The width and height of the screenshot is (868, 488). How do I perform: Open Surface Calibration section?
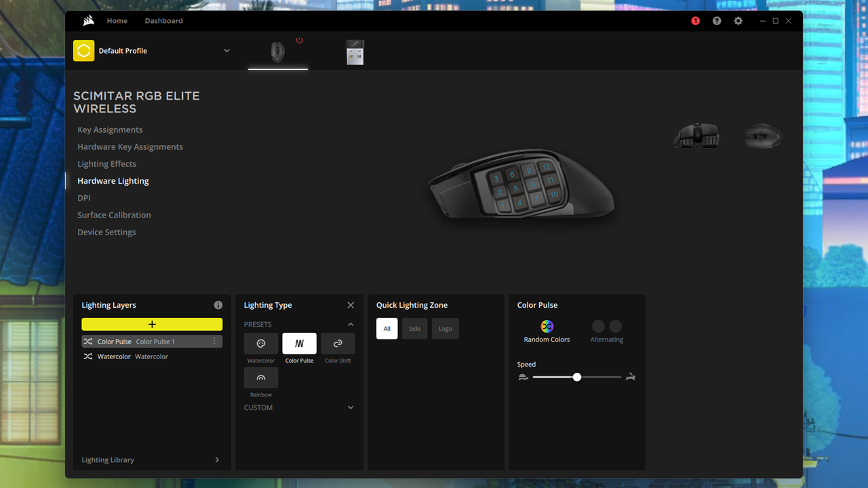pyautogui.click(x=114, y=215)
